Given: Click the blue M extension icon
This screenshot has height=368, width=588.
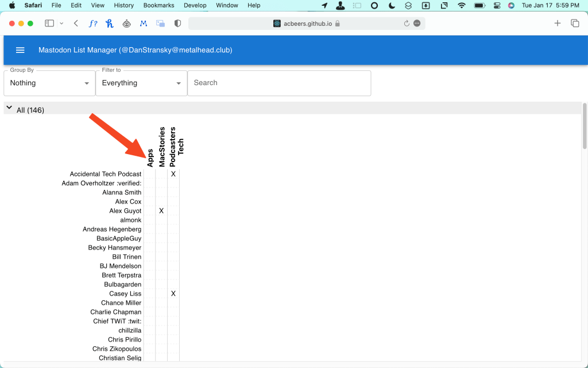Looking at the screenshot, I should [144, 24].
